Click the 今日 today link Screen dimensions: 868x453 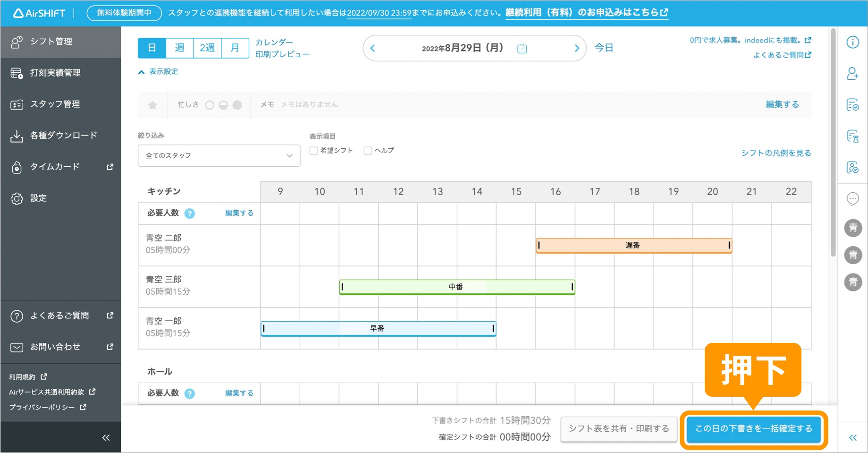tap(604, 48)
